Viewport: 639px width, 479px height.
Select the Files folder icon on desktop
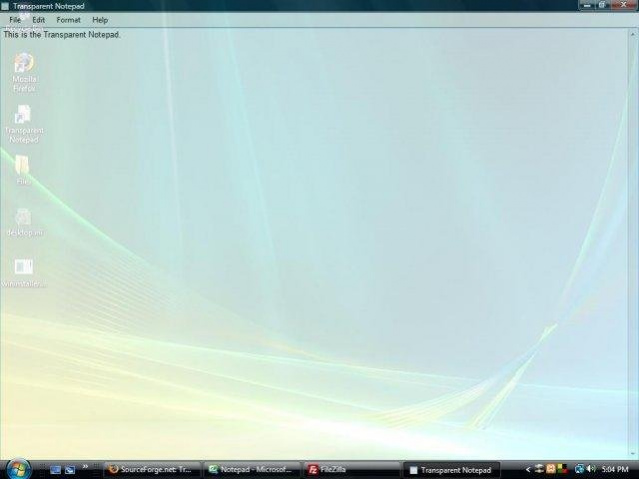tap(23, 166)
